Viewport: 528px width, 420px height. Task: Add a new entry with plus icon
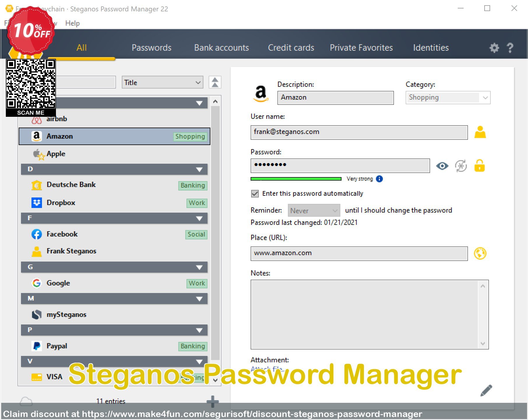[x=212, y=402]
